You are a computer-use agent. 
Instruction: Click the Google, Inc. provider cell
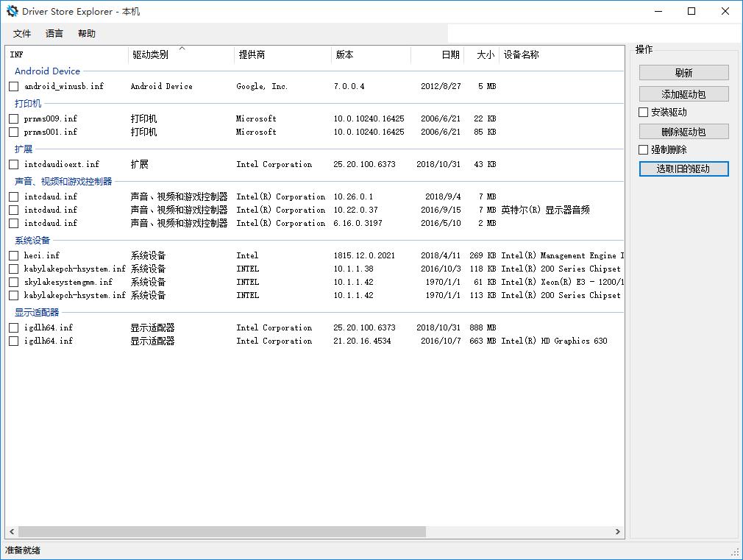coord(262,86)
